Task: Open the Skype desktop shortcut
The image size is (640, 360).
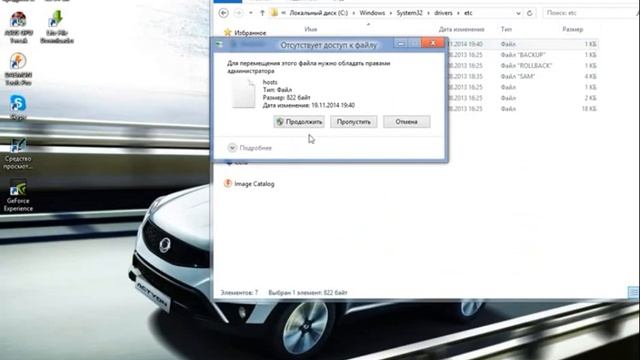Action: click(18, 107)
